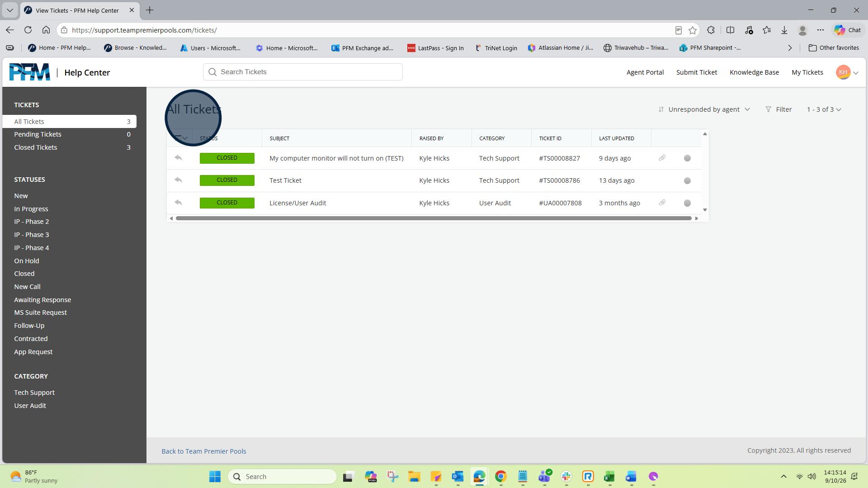Open browser tab search dropdown
Viewport: 868px width, 488px height.
(x=10, y=10)
